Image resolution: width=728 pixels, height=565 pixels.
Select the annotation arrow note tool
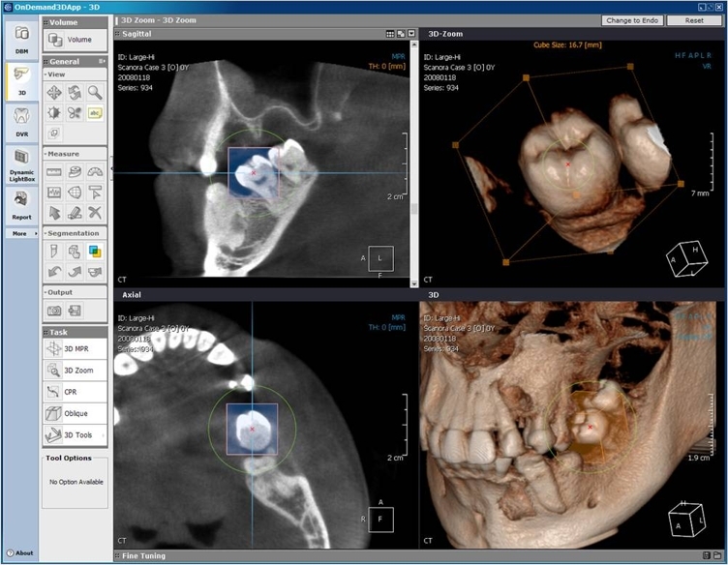(x=95, y=193)
